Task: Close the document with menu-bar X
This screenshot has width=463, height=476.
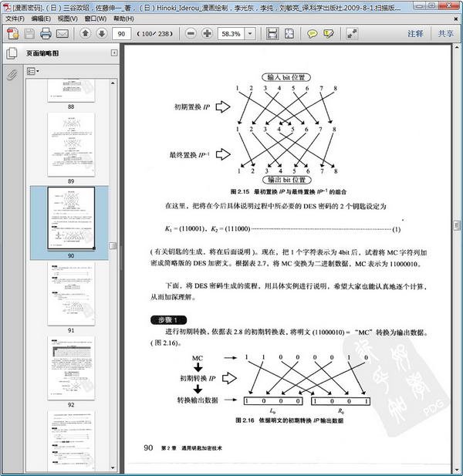Action: [x=456, y=19]
